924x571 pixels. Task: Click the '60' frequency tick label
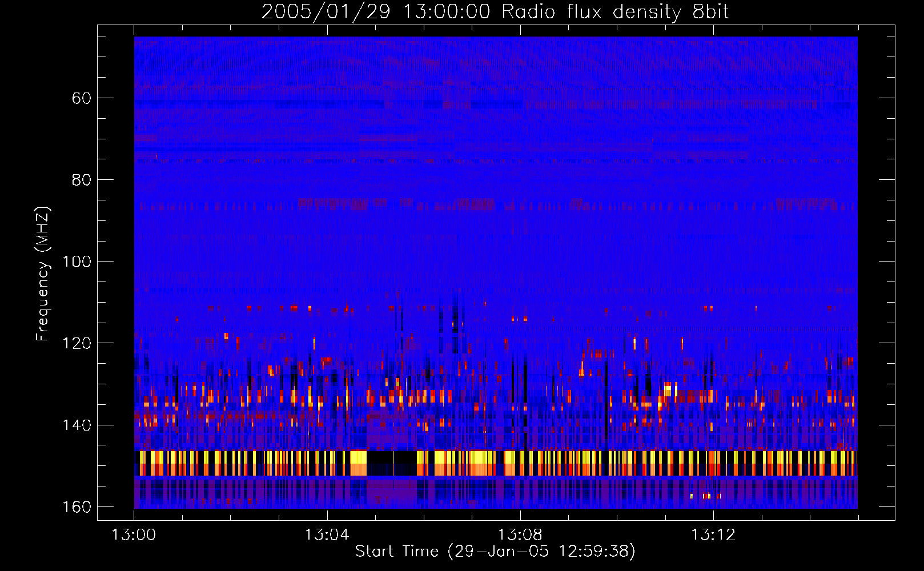82,98
